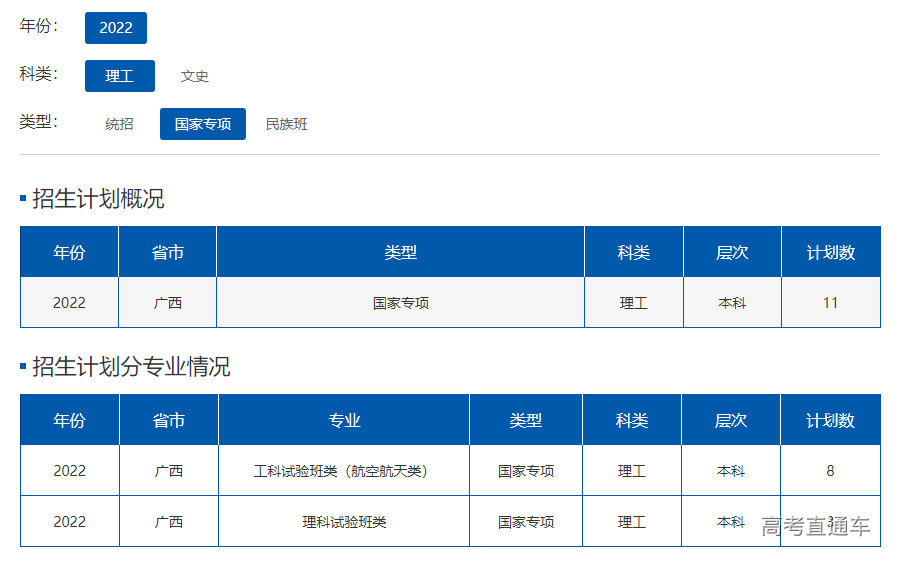Click 计划数 header in the overview table
This screenshot has width=899, height=566.
(831, 253)
